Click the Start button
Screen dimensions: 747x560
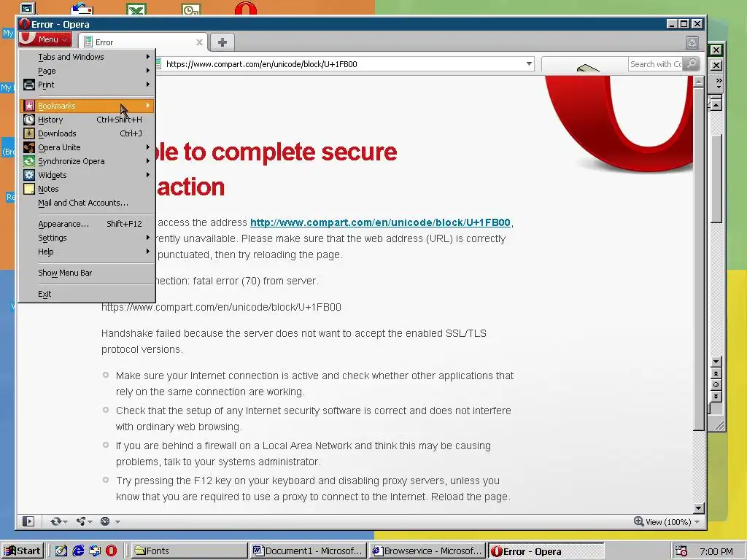click(x=23, y=551)
